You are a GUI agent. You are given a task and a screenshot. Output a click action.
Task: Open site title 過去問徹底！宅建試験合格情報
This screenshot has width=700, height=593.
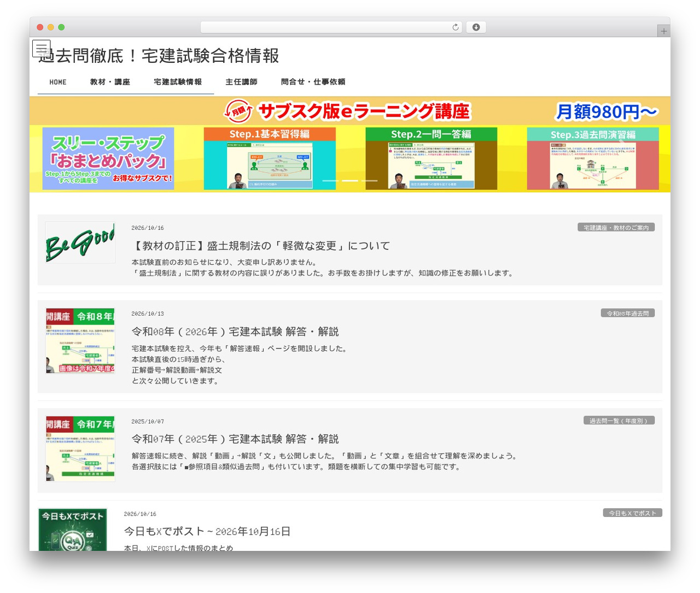[x=159, y=56]
